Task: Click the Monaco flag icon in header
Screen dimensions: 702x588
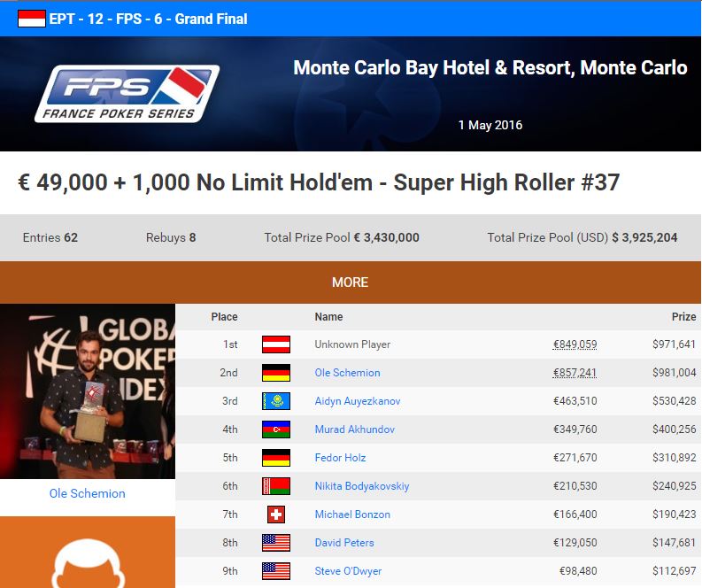Action: (31, 19)
